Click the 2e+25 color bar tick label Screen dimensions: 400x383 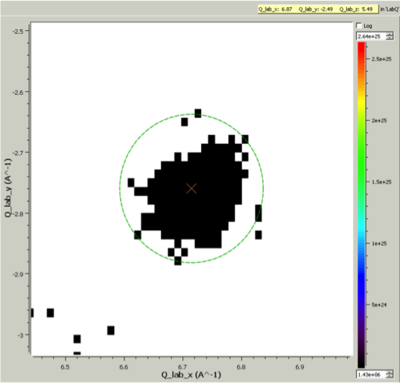[379, 121]
